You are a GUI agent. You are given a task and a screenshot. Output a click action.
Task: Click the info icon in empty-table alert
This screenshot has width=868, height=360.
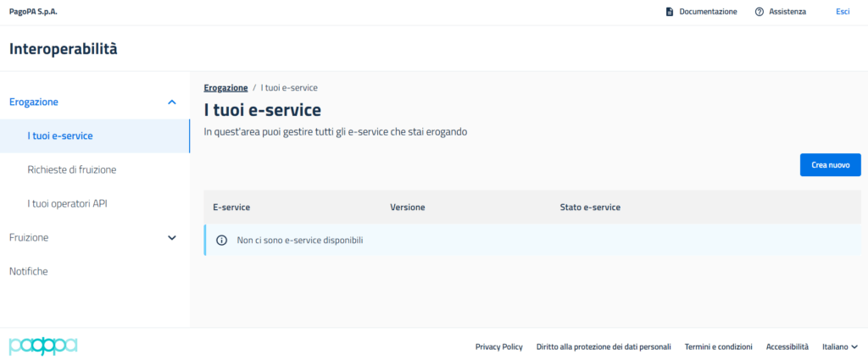pos(222,241)
